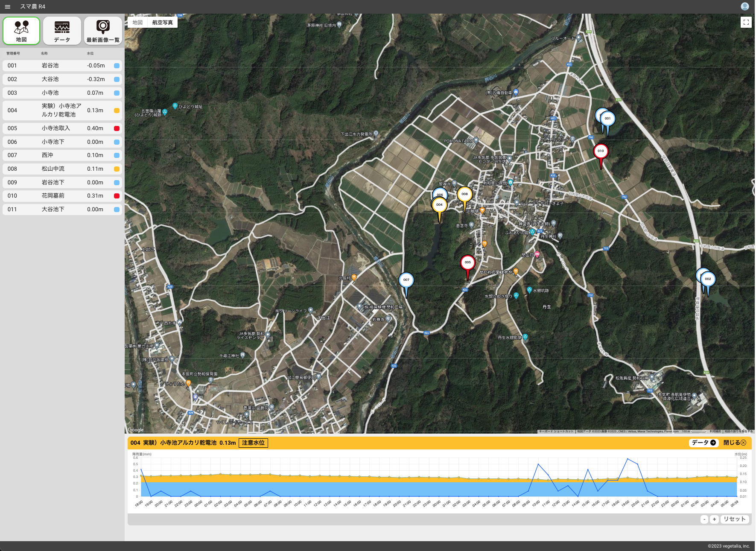Click yellow map marker 008
The width and height of the screenshot is (756, 551).
464,195
